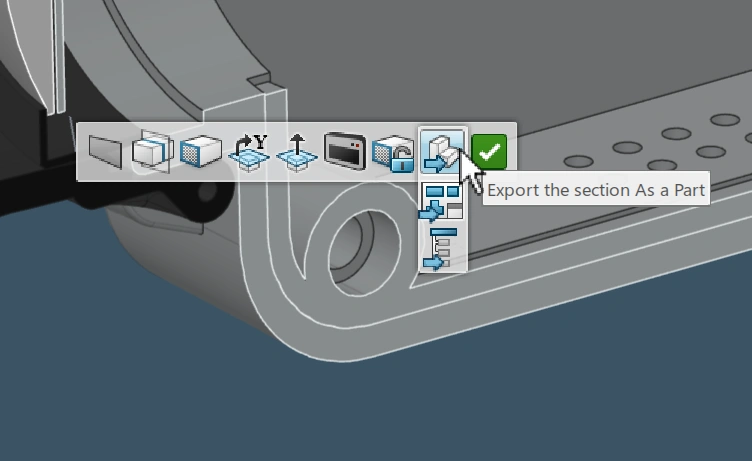Open the dark section viewer window icon
The height and width of the screenshot is (461, 752).
tap(345, 152)
